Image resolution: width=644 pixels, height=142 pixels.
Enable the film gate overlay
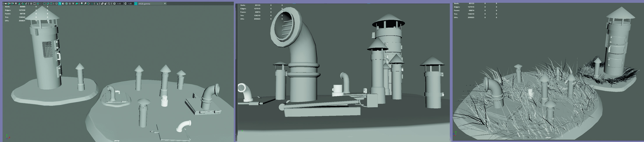(35, 4)
